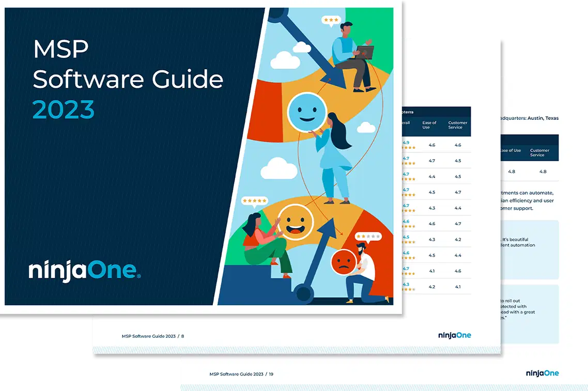The image size is (588, 391).
Task: Select the five-star rating speech bubble
Action: click(254, 201)
